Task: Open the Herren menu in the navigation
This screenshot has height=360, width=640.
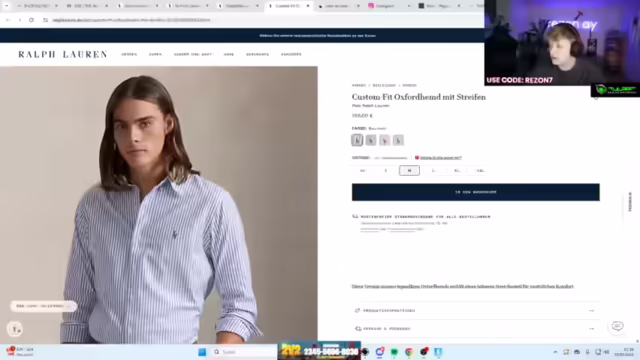Action: coord(129,54)
